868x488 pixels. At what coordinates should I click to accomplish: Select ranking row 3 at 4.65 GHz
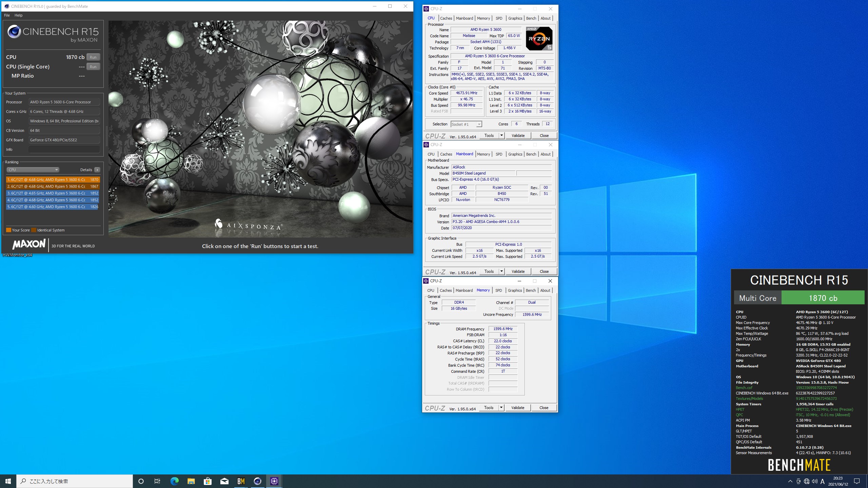pyautogui.click(x=53, y=193)
